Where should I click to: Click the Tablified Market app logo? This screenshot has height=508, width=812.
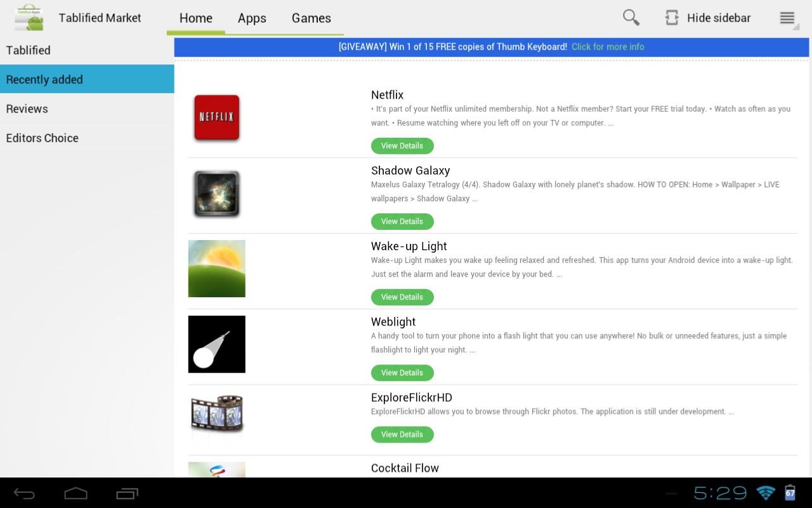[x=28, y=17]
